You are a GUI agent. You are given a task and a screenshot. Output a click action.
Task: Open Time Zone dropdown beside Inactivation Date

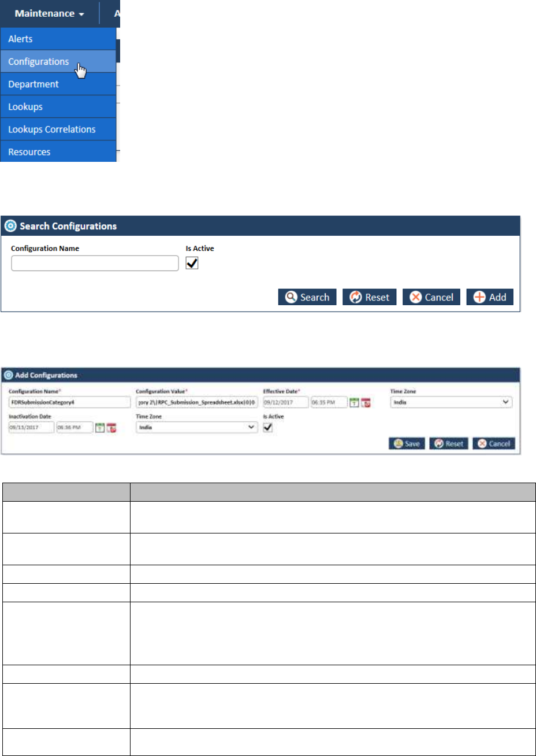click(197, 428)
